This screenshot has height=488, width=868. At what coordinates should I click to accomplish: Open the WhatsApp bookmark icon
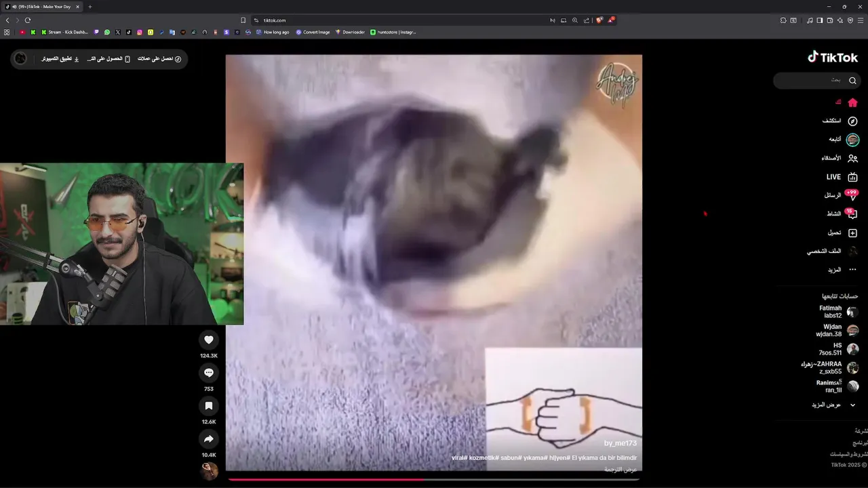[x=107, y=32]
